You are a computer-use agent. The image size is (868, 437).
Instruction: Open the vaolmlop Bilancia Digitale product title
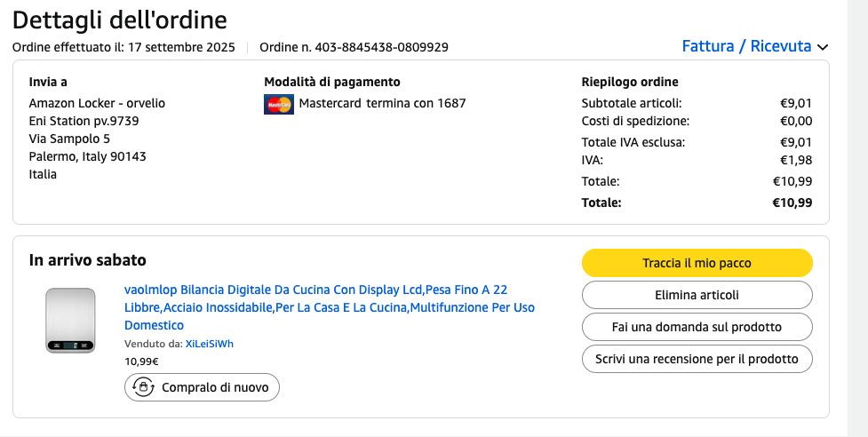[329, 307]
